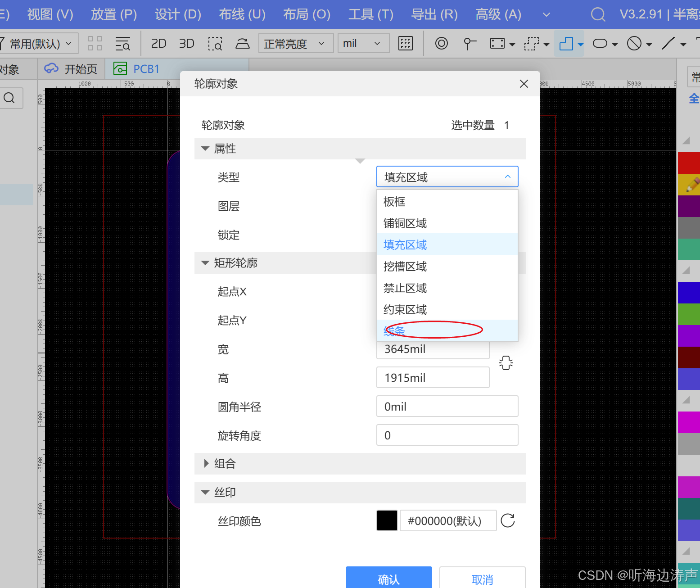Switch to 2D view

tap(158, 43)
